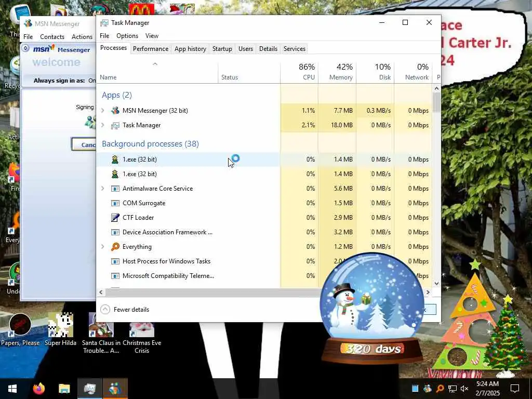Open the Actions menu in MSN Messenger
532x399 pixels.
click(82, 37)
